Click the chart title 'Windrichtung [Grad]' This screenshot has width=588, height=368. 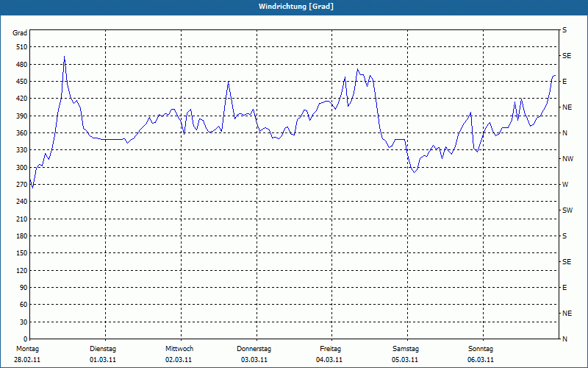[296, 7]
